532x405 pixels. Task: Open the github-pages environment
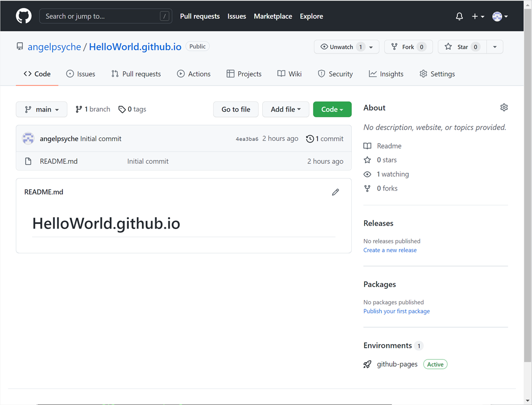398,364
